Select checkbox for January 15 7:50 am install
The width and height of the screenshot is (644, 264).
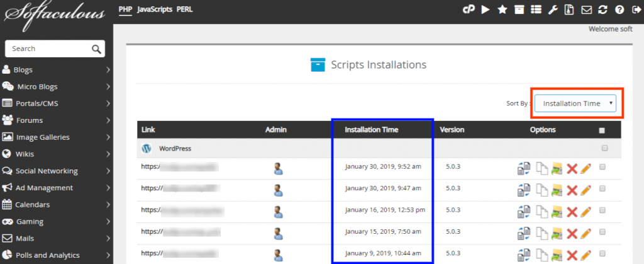(x=602, y=231)
